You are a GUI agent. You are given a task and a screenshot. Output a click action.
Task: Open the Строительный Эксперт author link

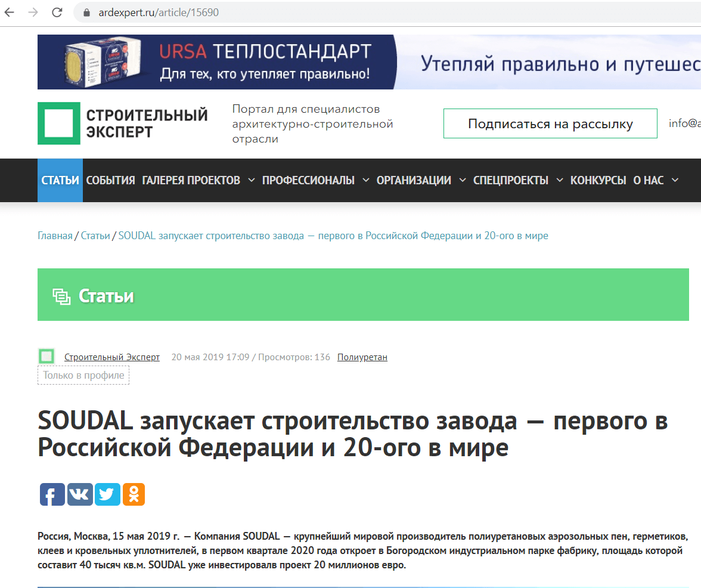(112, 357)
